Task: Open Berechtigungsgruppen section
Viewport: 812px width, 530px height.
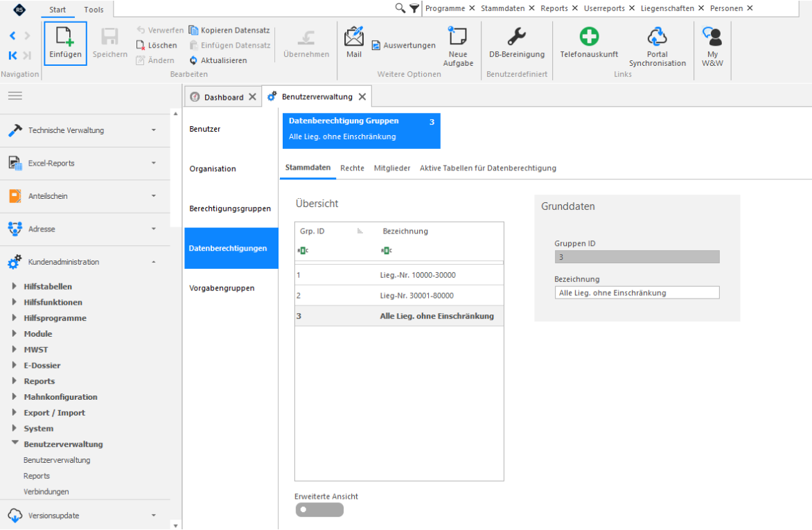Action: click(x=231, y=209)
